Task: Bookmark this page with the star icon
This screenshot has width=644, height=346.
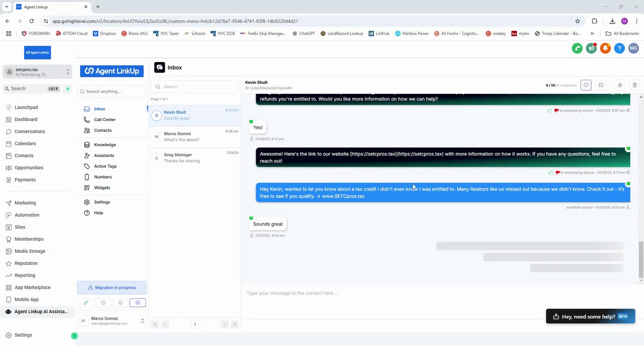Action: click(578, 21)
